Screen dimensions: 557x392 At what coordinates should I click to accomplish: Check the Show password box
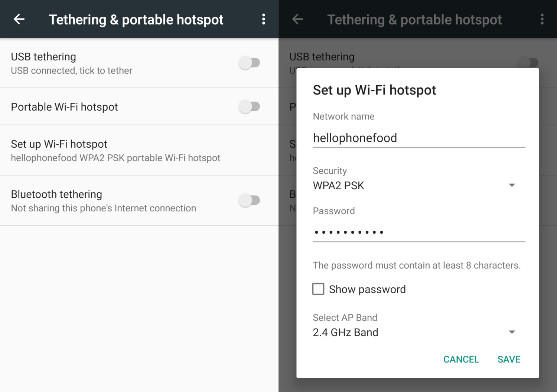tap(318, 289)
